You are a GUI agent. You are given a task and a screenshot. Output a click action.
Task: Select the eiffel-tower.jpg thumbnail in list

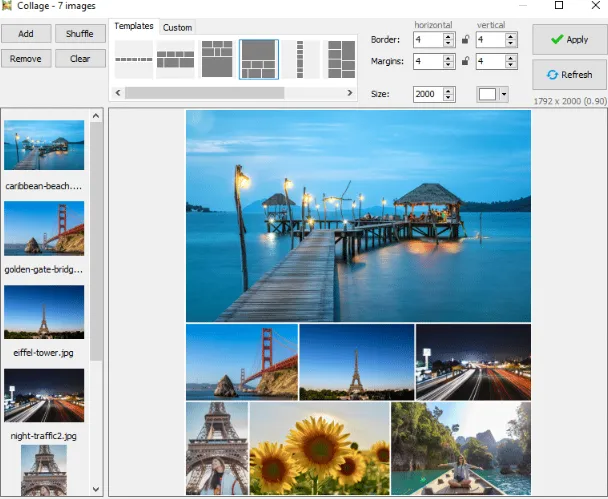tap(44, 312)
